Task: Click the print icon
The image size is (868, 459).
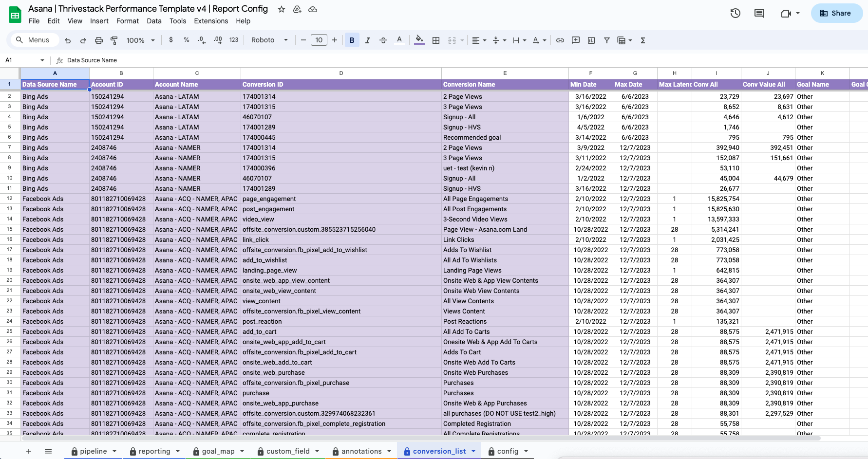Action: [99, 40]
